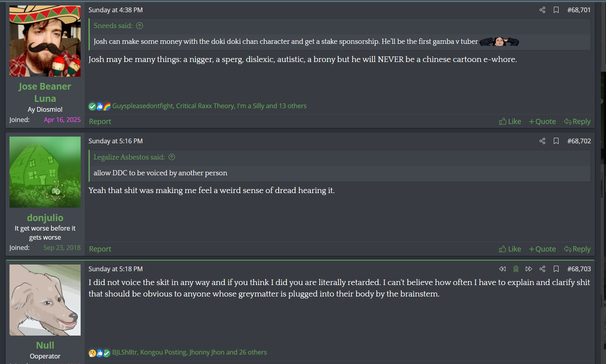Click share icon on post #68,701

click(x=542, y=10)
